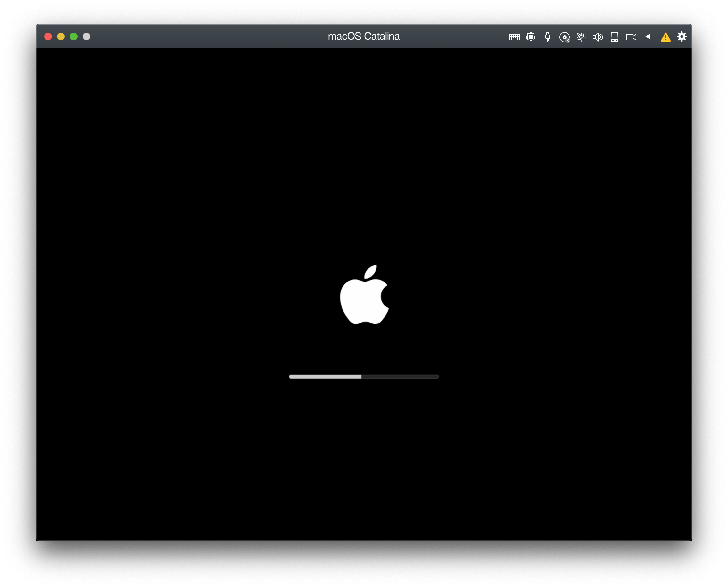Open the network spiderweb icon
This screenshot has height=588, width=728.
[x=581, y=37]
